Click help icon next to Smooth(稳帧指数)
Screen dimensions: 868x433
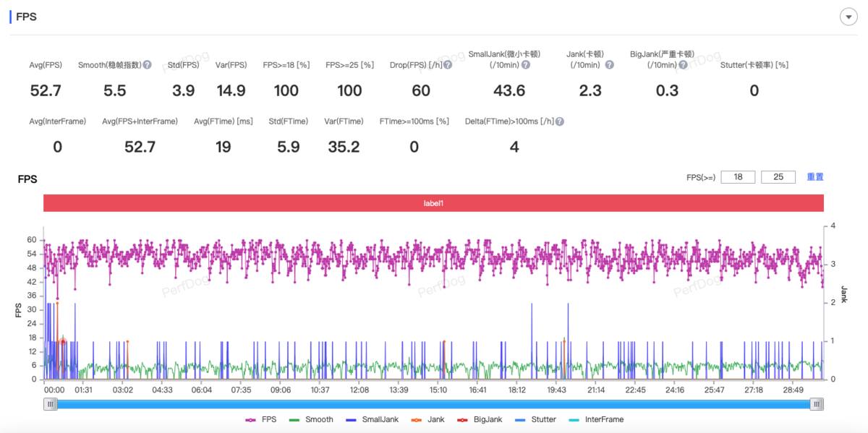(147, 64)
